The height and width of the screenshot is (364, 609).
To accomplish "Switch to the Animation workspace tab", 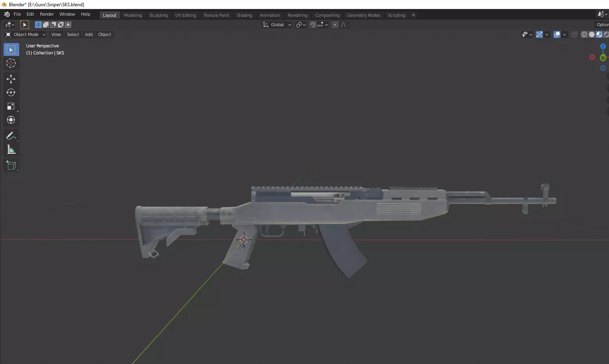I will (270, 15).
